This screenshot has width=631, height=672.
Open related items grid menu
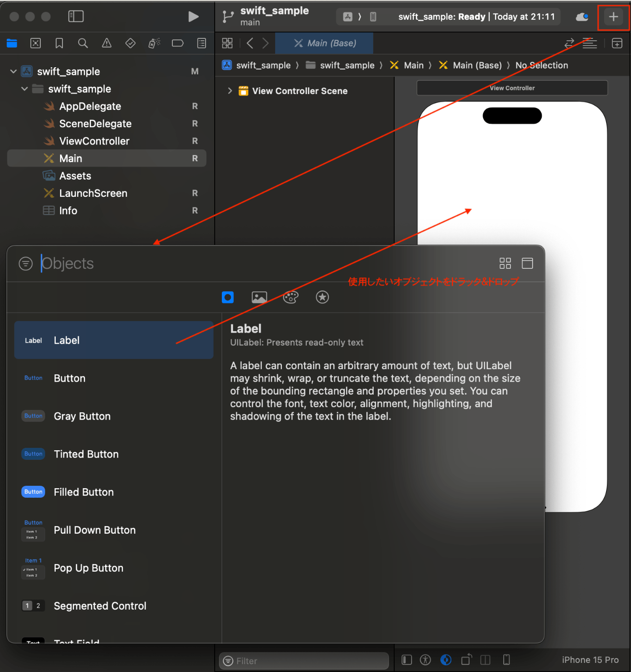(227, 43)
